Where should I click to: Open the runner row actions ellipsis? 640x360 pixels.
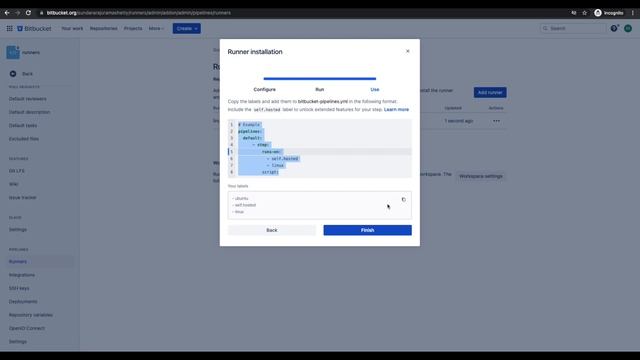tap(496, 121)
